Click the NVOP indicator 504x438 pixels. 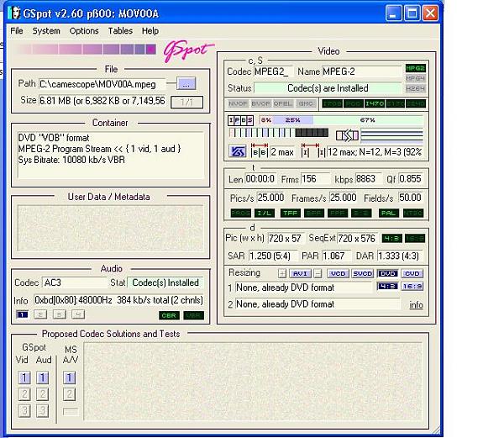(238, 103)
